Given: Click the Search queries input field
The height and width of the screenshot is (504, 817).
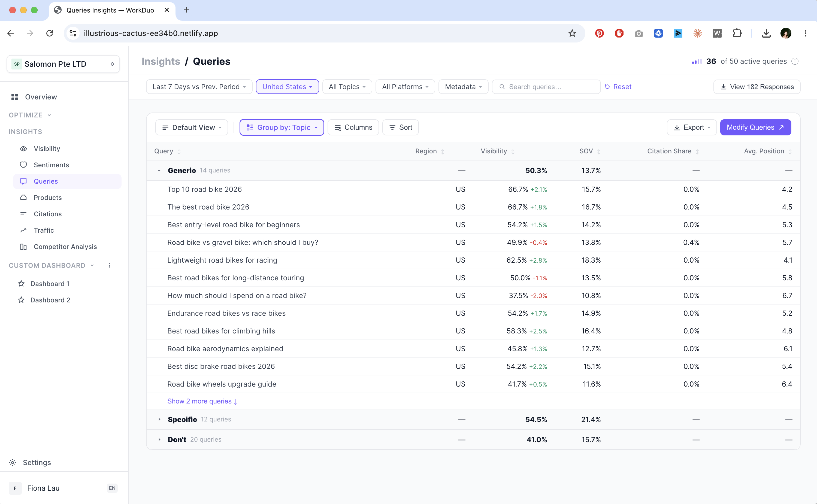Looking at the screenshot, I should (546, 87).
